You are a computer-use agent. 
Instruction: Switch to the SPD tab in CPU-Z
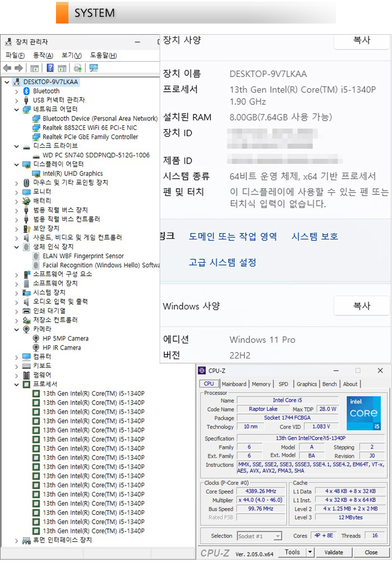point(283,384)
